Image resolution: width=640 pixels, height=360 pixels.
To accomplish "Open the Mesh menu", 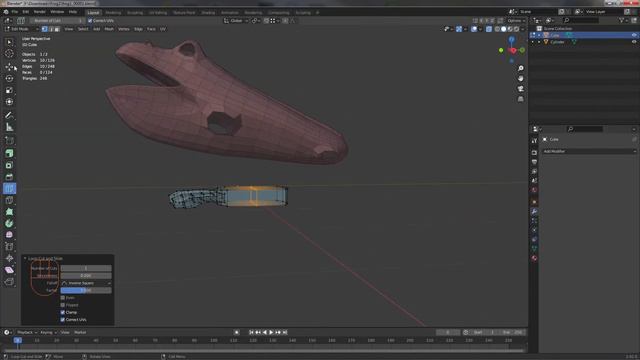I will point(109,29).
